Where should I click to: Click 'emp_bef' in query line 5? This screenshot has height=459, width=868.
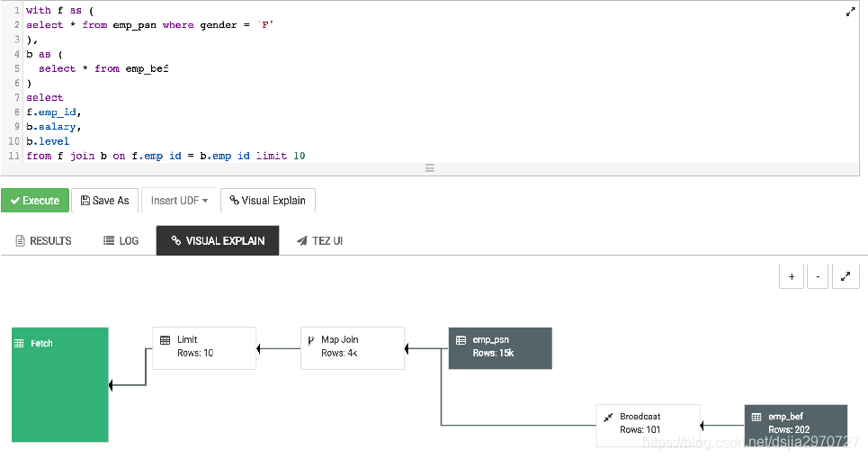(147, 68)
